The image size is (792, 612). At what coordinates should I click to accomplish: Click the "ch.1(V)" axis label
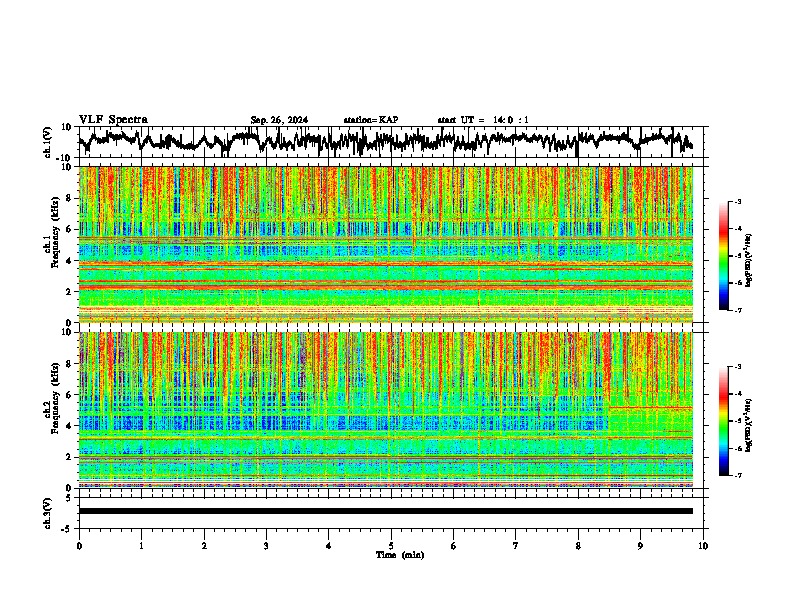tap(48, 142)
